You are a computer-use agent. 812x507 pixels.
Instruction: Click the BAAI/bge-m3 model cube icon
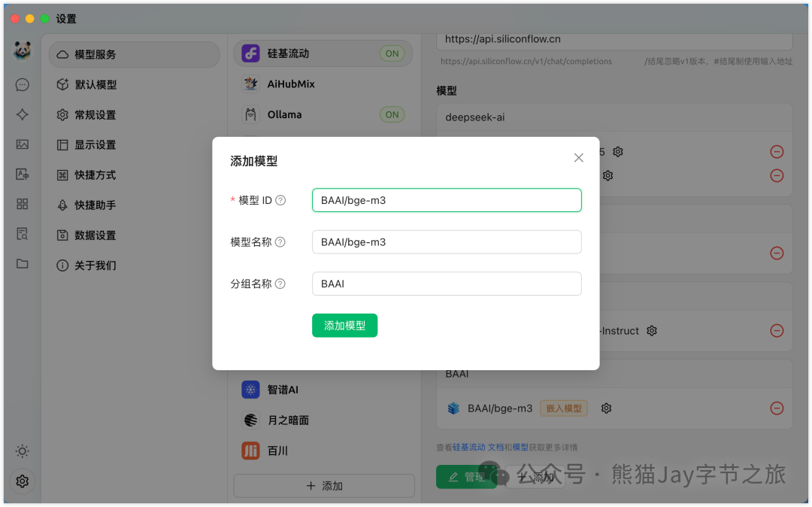click(453, 408)
